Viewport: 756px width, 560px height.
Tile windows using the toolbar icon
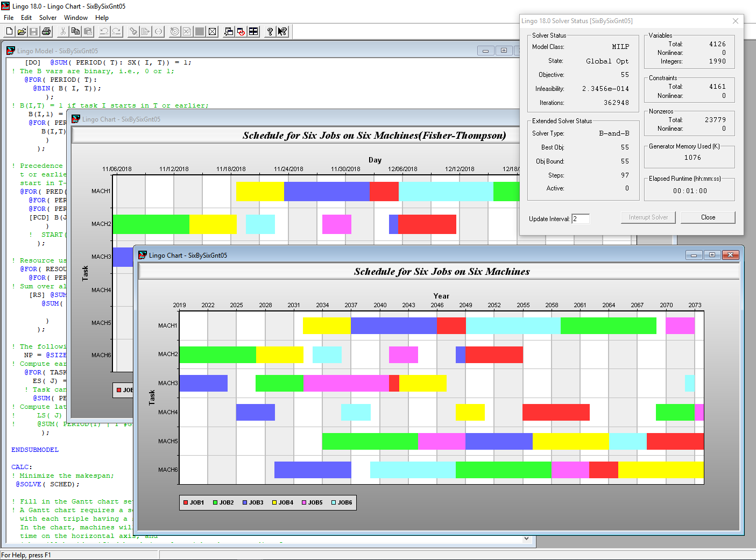pyautogui.click(x=253, y=32)
